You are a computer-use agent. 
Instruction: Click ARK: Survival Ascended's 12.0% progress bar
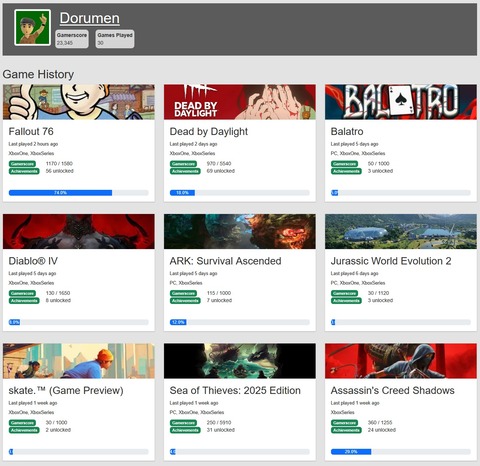[240, 322]
